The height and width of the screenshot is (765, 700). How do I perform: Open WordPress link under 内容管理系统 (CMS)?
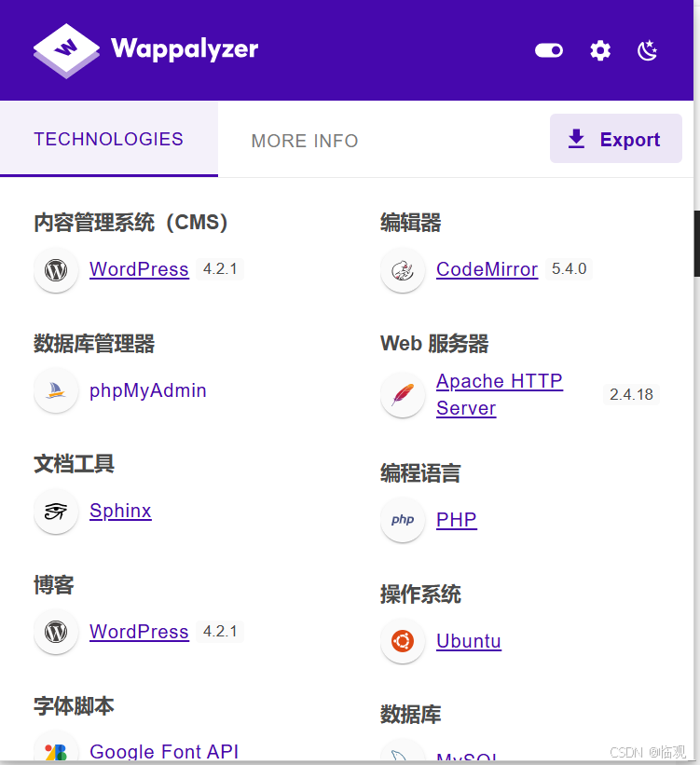139,269
